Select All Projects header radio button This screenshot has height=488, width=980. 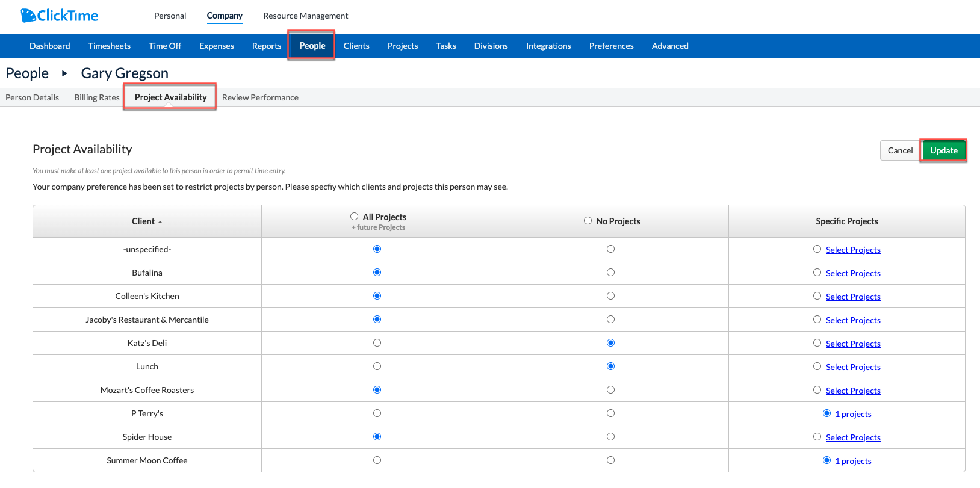pos(354,217)
